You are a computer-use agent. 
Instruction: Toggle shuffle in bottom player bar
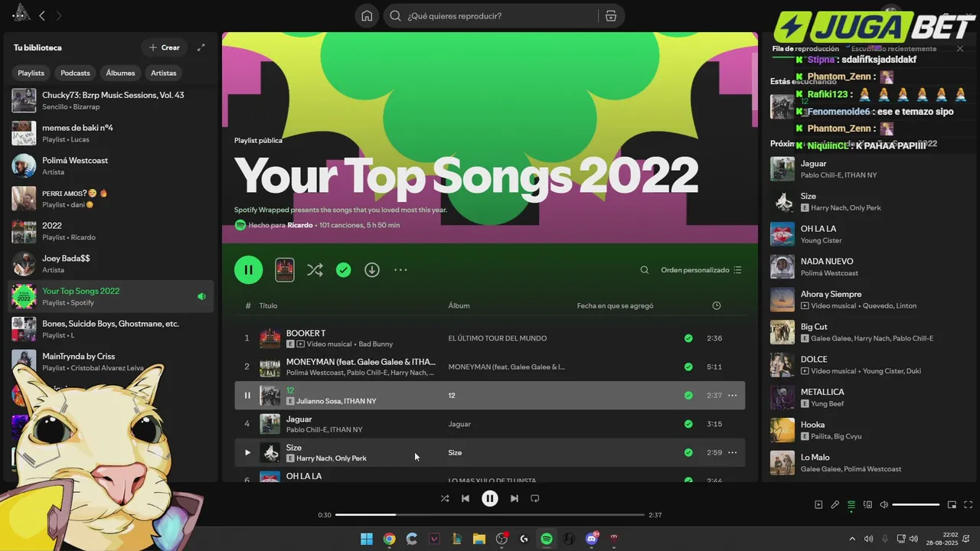click(x=445, y=498)
